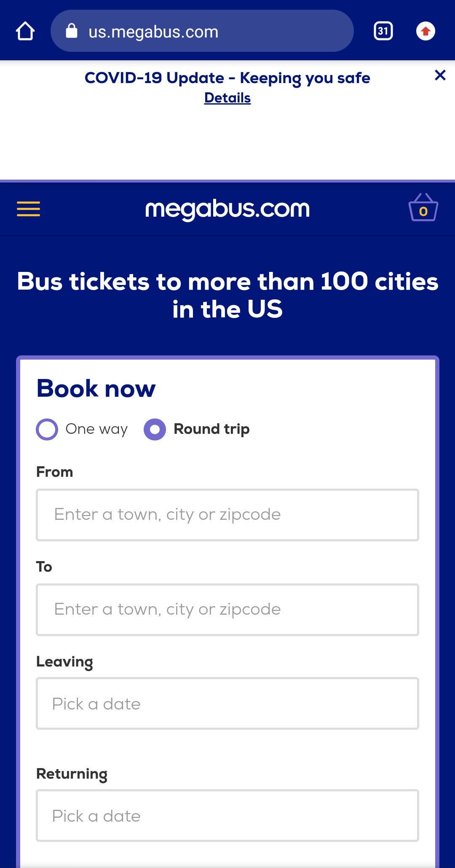Tap the lock icon in address bar
The height and width of the screenshot is (868, 455).
pyautogui.click(x=72, y=31)
